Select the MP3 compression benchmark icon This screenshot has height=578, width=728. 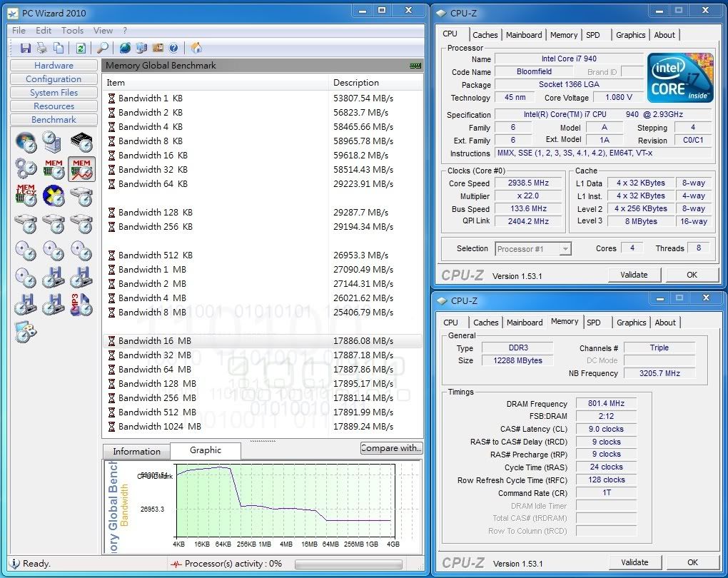[81, 305]
